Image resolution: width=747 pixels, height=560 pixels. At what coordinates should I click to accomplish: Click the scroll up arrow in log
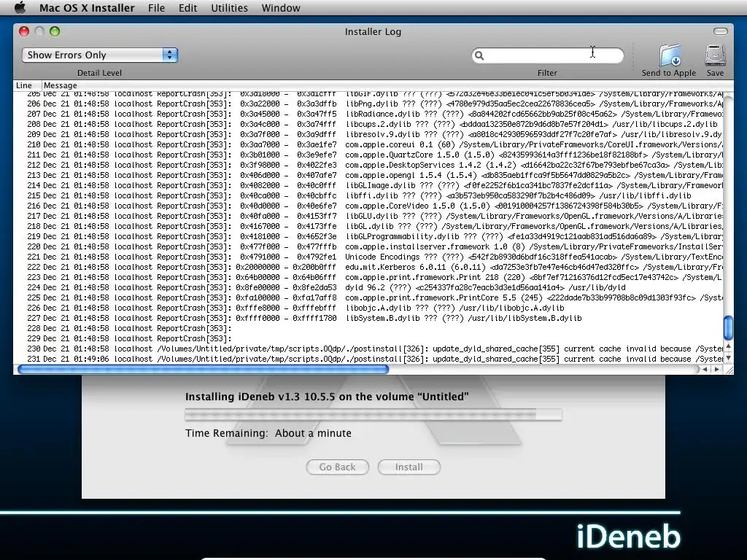coord(728,346)
